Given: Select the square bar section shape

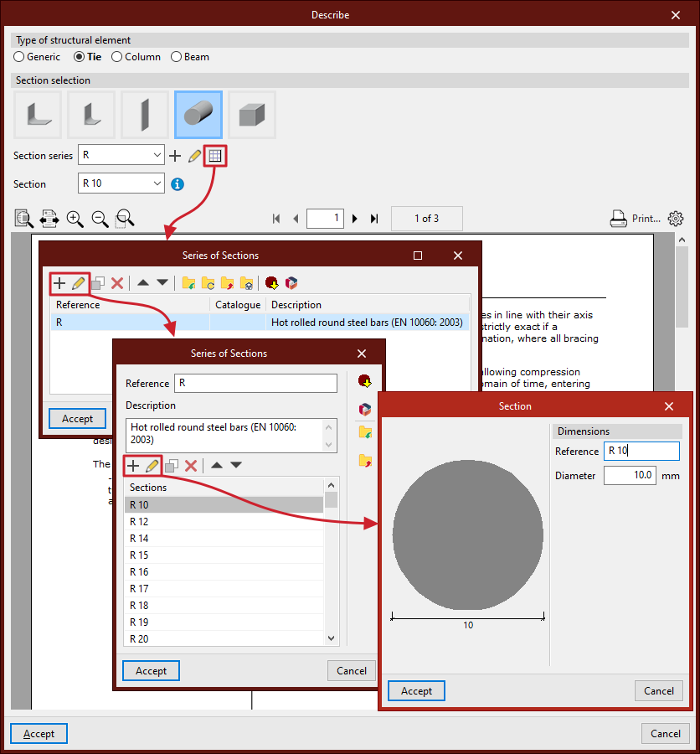Looking at the screenshot, I should 252,115.
